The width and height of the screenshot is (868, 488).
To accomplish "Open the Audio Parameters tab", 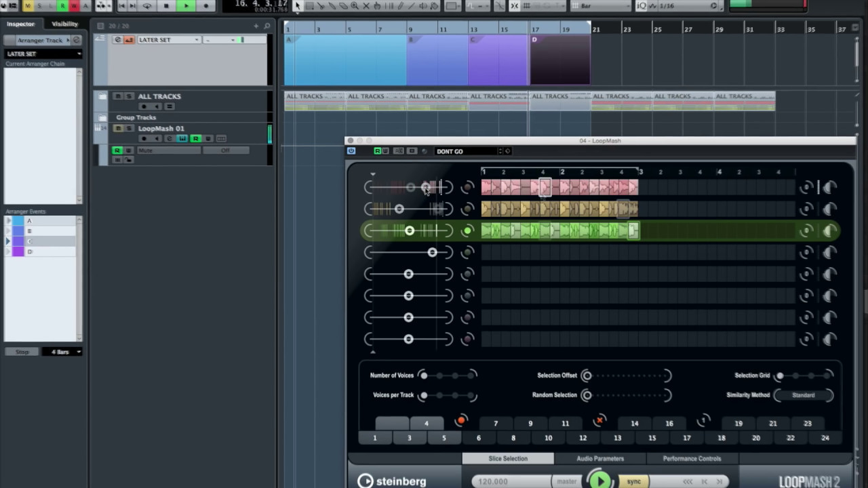I will click(600, 459).
